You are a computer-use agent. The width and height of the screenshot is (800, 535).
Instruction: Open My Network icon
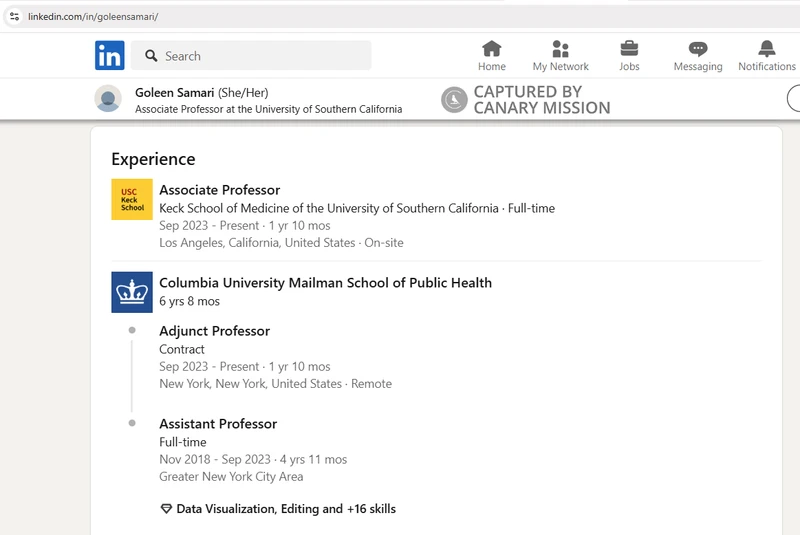(560, 49)
